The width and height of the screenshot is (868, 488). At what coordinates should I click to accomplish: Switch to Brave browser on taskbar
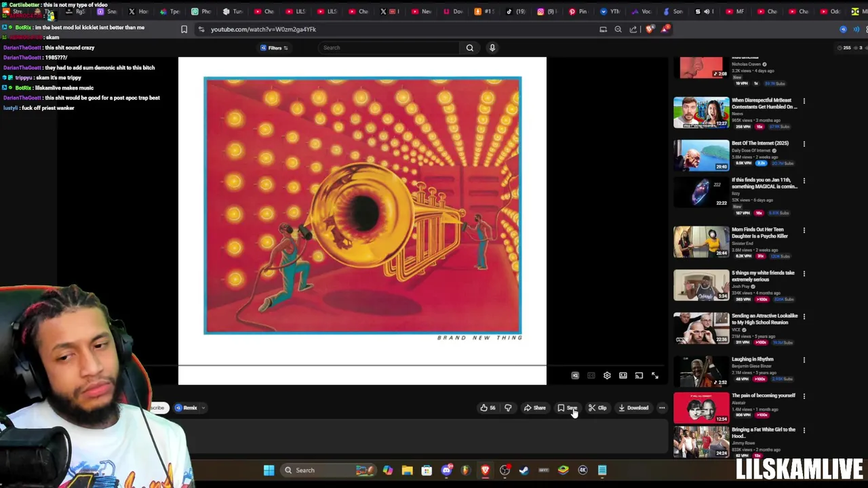485,470
